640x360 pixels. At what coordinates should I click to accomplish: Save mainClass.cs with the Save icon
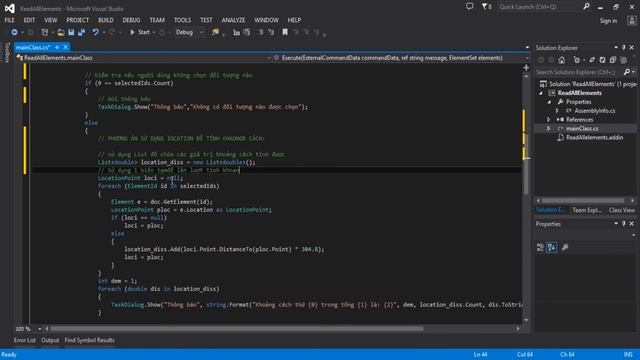pos(71,32)
